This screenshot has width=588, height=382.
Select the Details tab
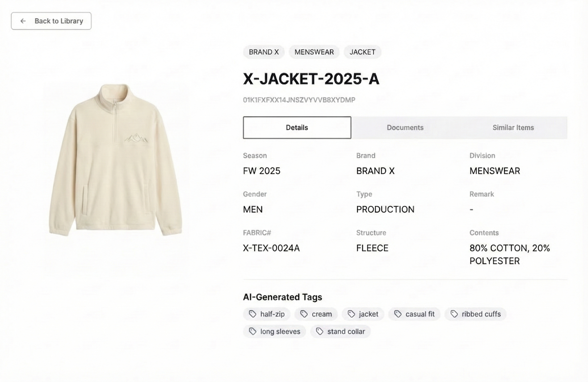(297, 128)
